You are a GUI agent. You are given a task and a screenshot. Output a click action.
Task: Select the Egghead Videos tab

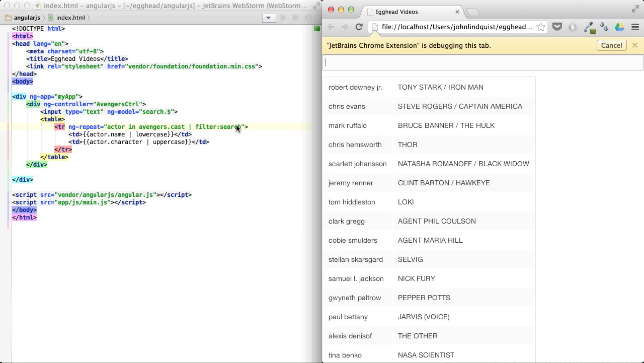pos(396,12)
